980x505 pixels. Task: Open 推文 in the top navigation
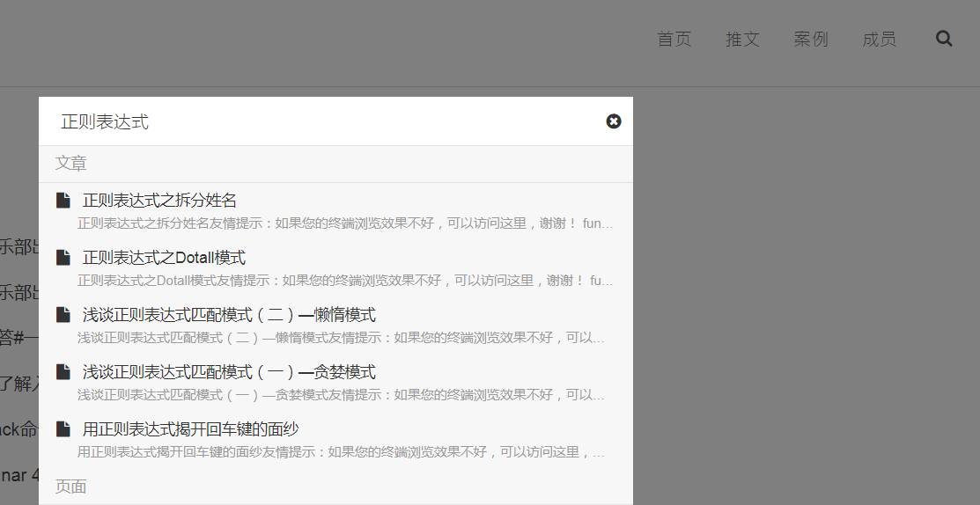point(742,40)
